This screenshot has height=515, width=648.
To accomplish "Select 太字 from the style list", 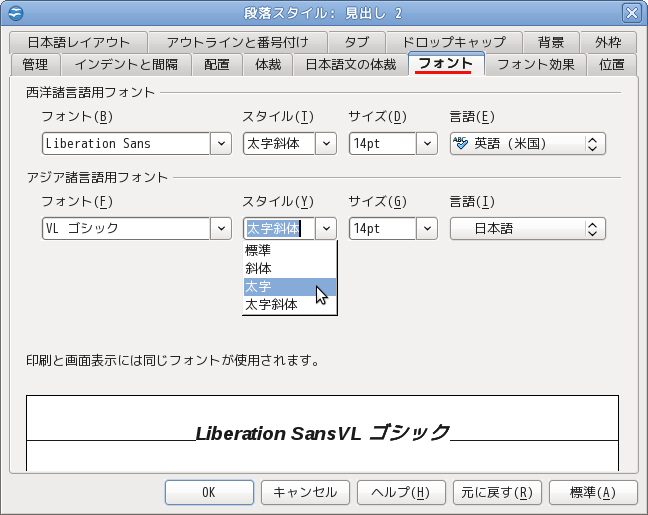I will click(x=290, y=286).
